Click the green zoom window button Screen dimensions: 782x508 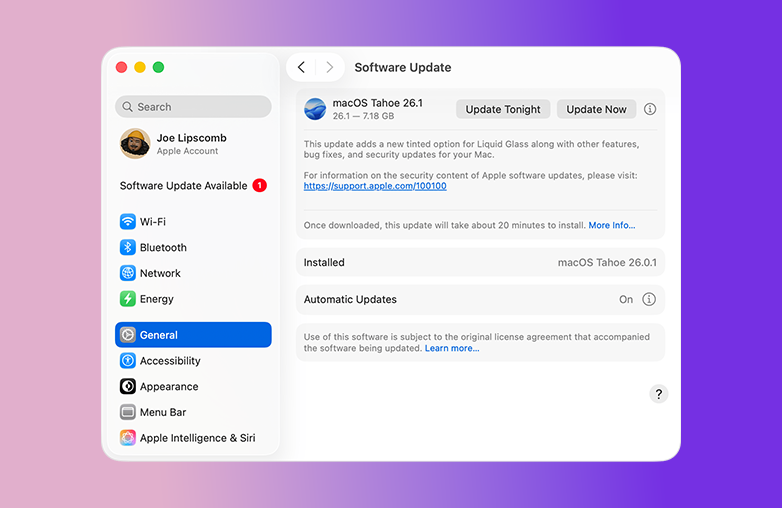pos(159,67)
